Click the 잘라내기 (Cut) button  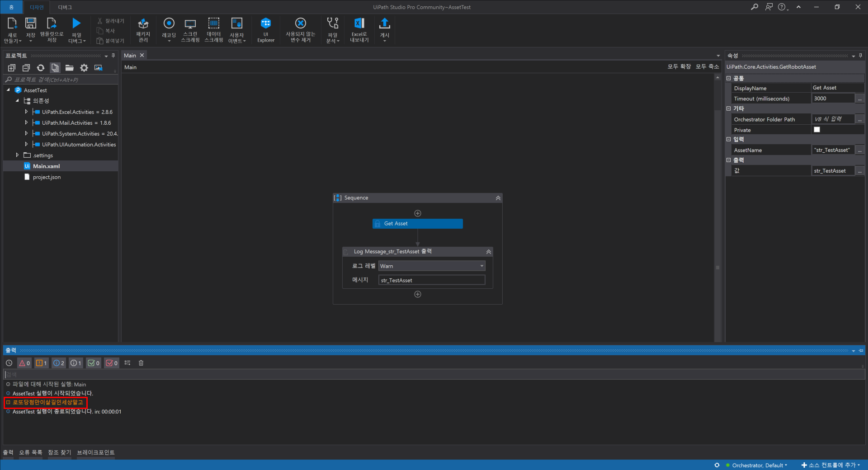pos(110,21)
